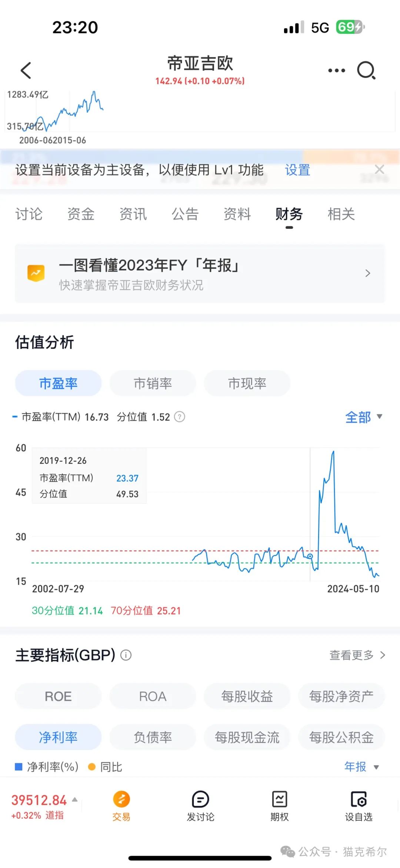Tap the 39512.84 Dow index value
This screenshot has width=400, height=868.
[39, 800]
